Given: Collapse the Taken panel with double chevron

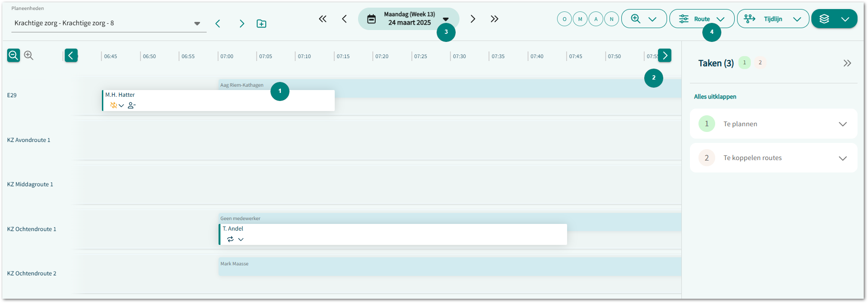Looking at the screenshot, I should point(847,63).
